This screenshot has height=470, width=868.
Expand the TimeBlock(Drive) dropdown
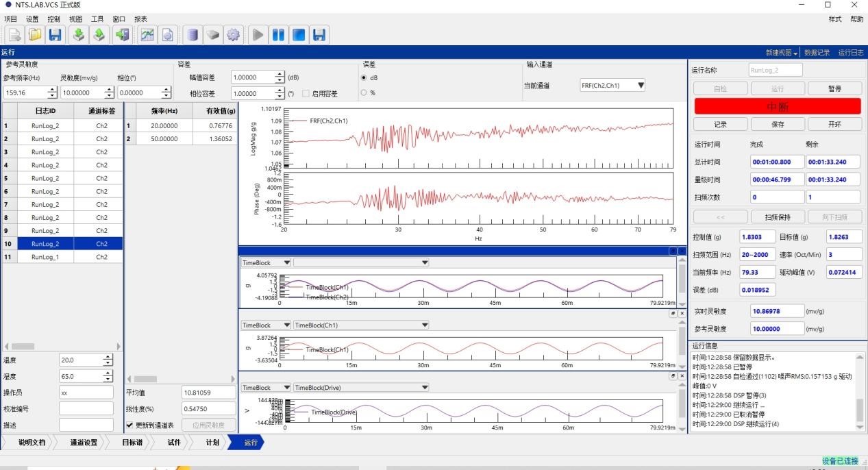pos(361,387)
